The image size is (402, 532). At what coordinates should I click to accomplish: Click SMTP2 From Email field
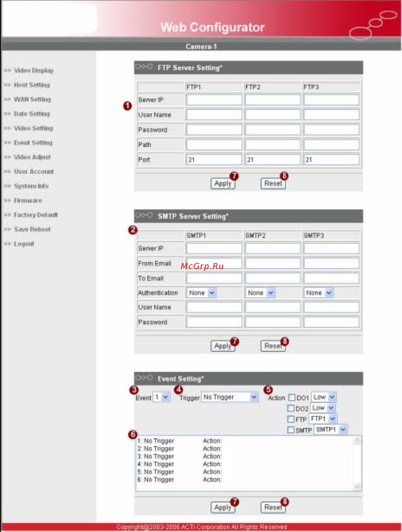272,263
